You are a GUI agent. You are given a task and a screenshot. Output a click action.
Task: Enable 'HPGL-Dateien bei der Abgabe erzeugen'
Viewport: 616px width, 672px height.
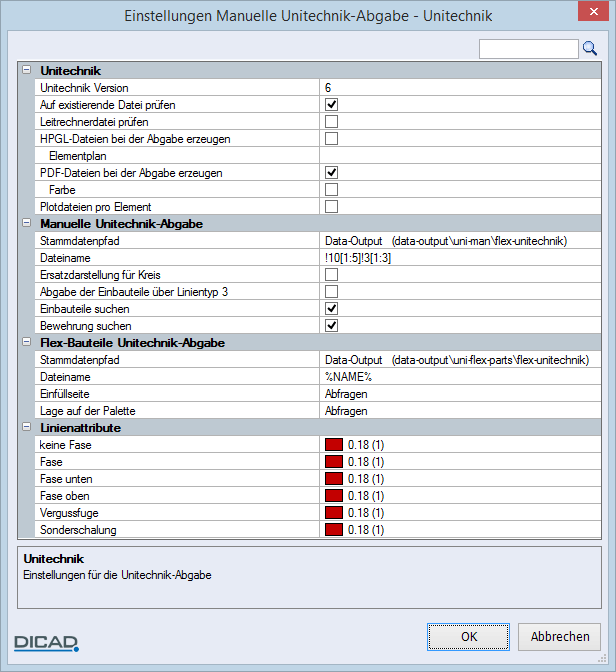pos(331,138)
